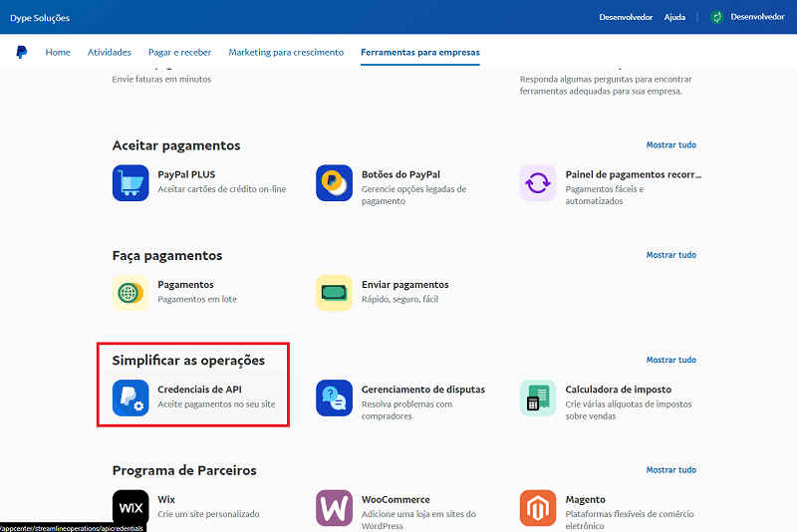Open the recurring payments panel icon
Viewport: 797px width, 532px height.
coord(538,183)
